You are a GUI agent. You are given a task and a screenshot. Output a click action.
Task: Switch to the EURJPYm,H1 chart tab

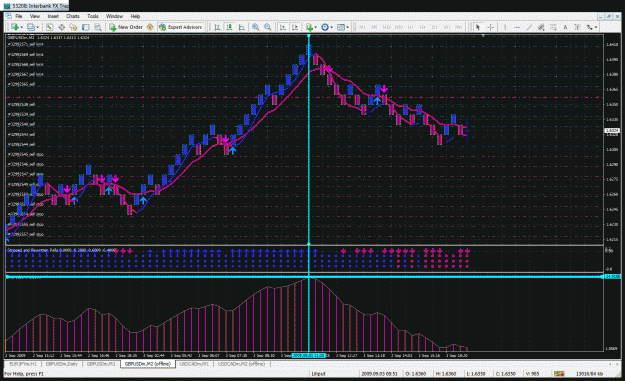pyautogui.click(x=23, y=364)
